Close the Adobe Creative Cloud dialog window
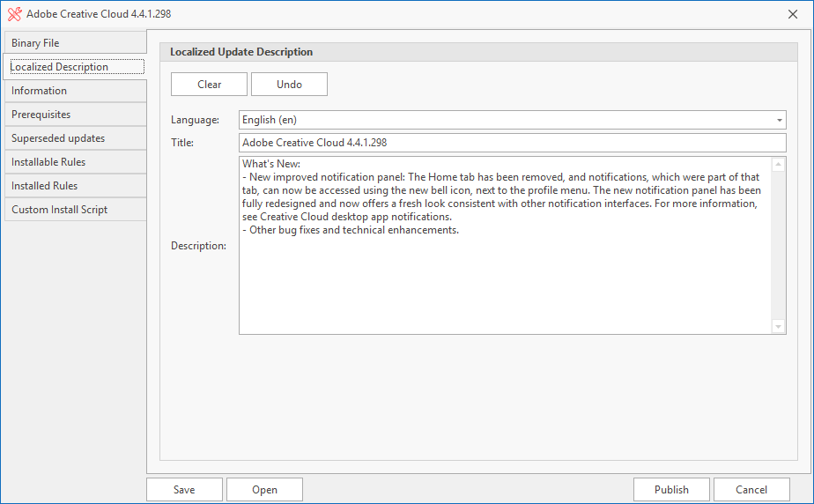The width and height of the screenshot is (814, 504). pos(793,14)
